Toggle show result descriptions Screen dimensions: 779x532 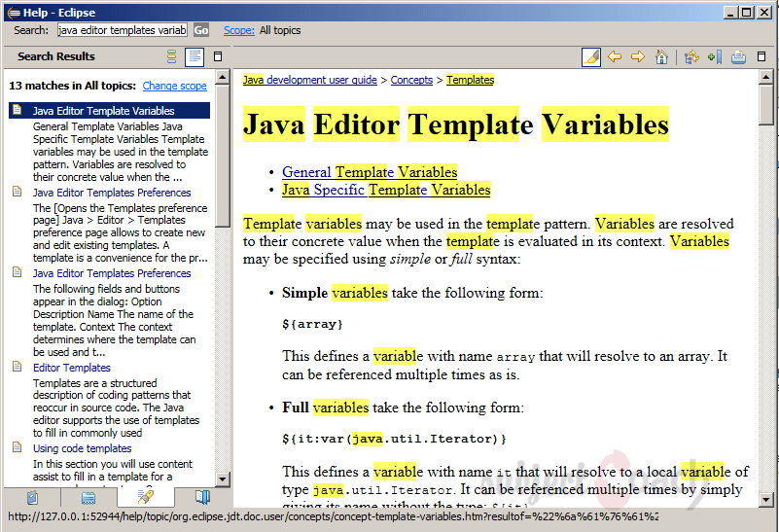click(x=195, y=57)
